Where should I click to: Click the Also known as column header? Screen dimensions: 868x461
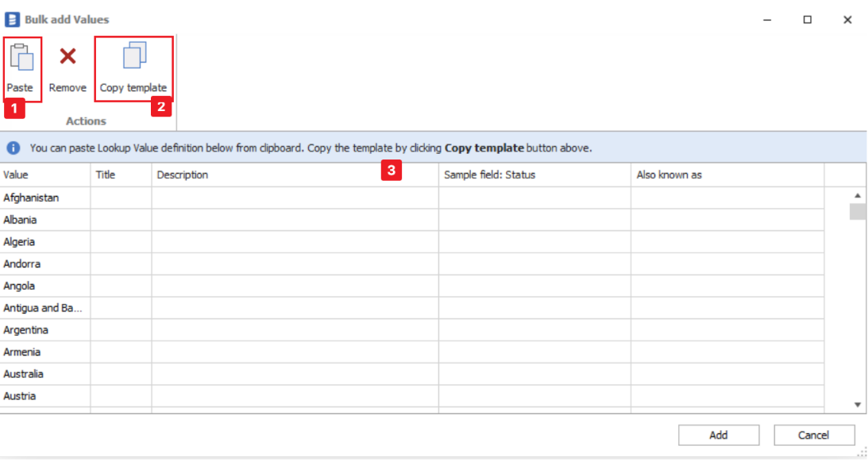[727, 175]
